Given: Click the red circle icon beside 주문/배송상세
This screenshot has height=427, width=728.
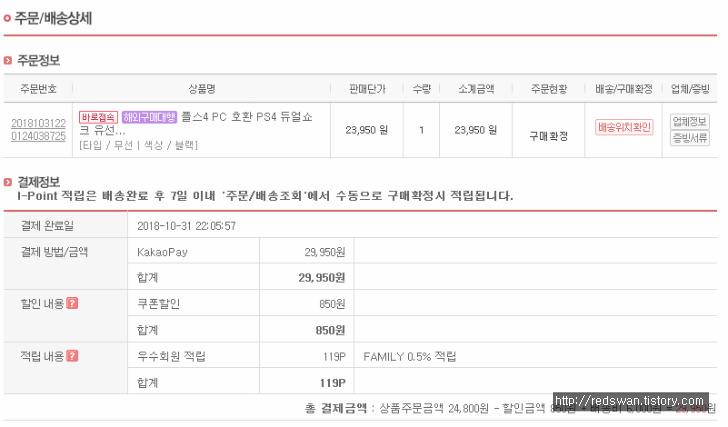Looking at the screenshot, I should [x=7, y=19].
